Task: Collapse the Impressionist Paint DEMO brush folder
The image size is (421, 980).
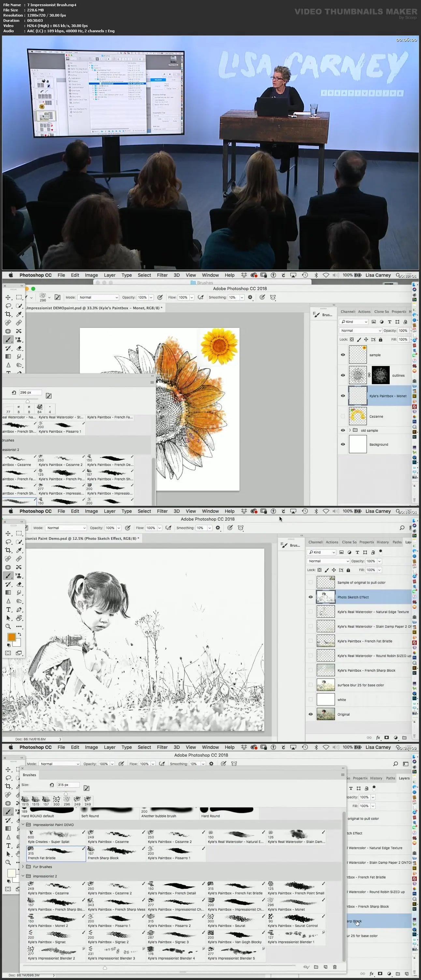Action: coord(23,824)
